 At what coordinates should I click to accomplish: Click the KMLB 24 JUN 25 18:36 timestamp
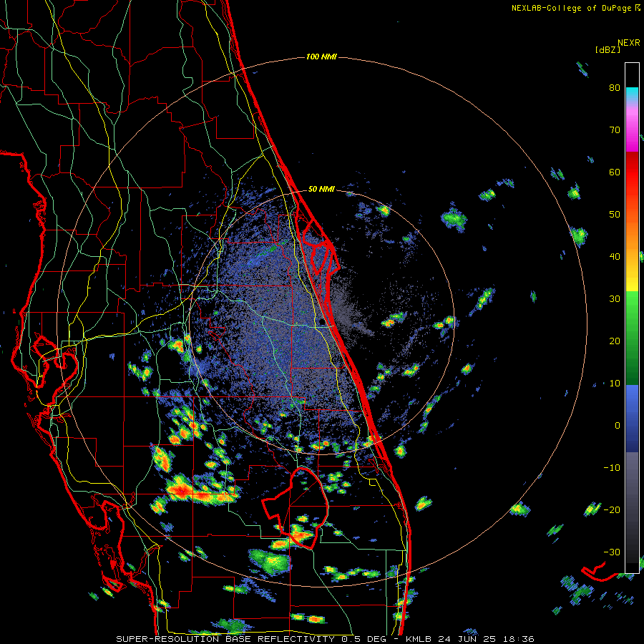(x=470, y=639)
